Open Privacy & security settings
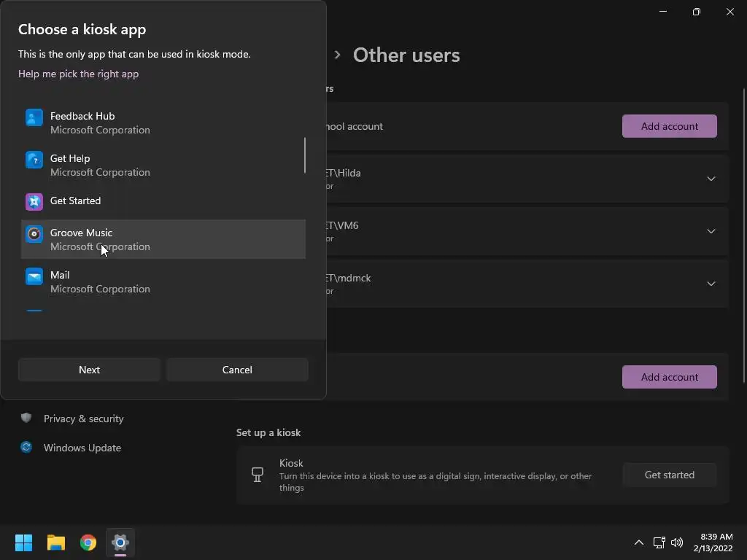The image size is (747, 560). tap(83, 419)
